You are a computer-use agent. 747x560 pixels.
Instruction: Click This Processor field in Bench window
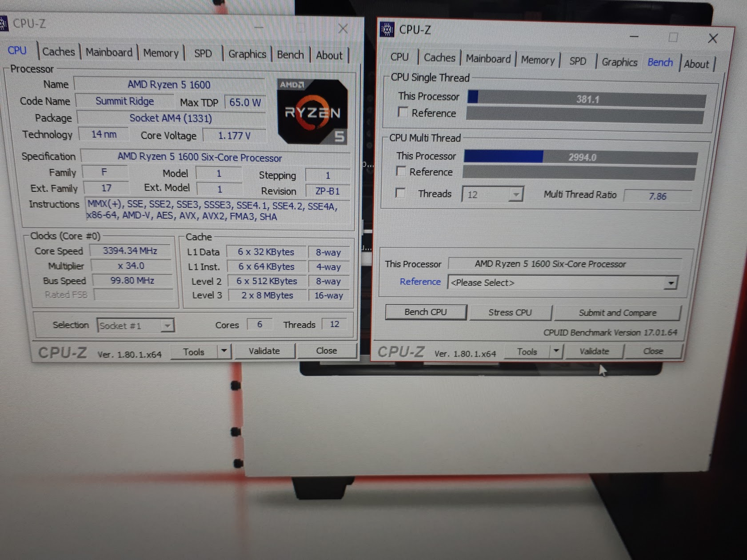[x=564, y=264]
